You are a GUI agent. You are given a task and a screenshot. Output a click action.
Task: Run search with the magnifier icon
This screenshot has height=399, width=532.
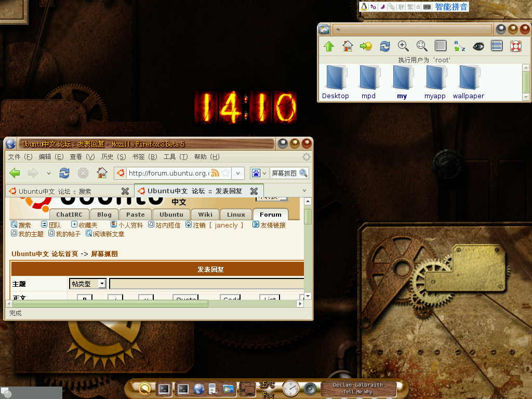[x=303, y=173]
